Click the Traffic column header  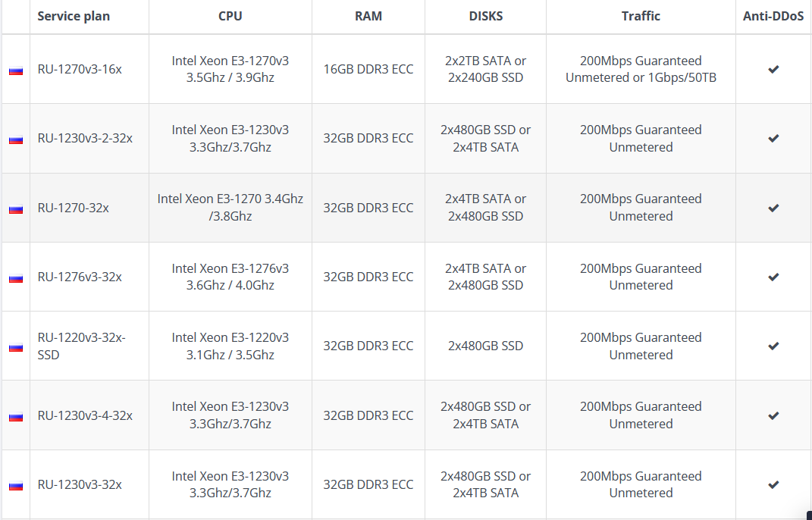click(641, 16)
